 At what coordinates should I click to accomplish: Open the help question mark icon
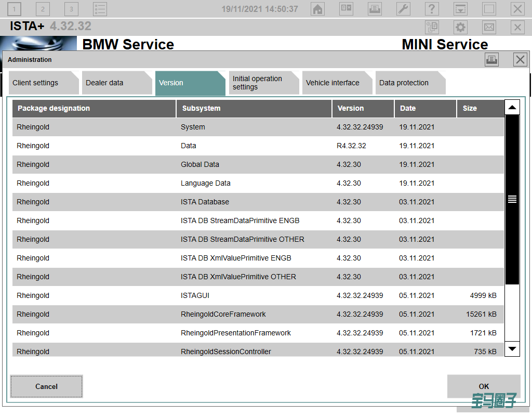pos(432,9)
